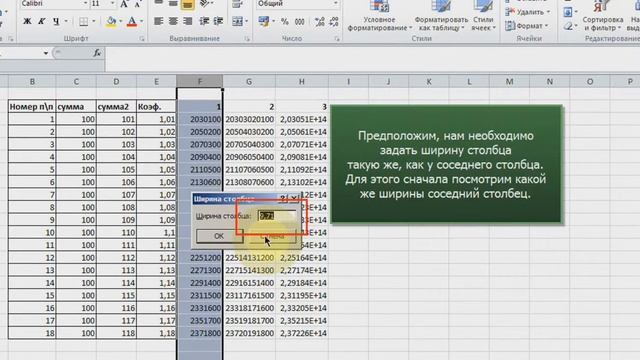Decrease decimal places
Image resolution: width=640 pixels, height=360 pixels.
(334, 21)
